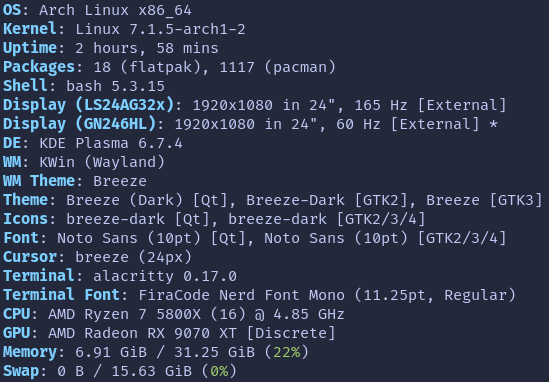Click the green 22% memory percentage
The height and width of the screenshot is (382, 549).
(x=287, y=352)
